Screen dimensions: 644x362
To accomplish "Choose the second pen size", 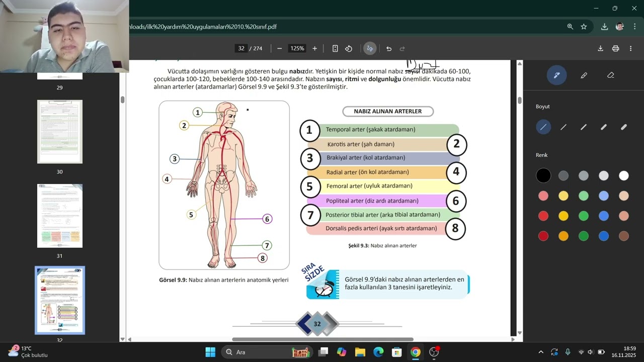I will click(x=563, y=127).
